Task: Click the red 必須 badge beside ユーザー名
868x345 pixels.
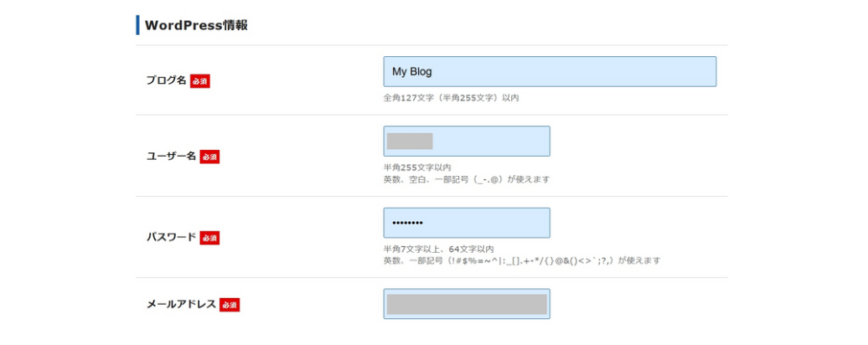Action: pos(209,157)
